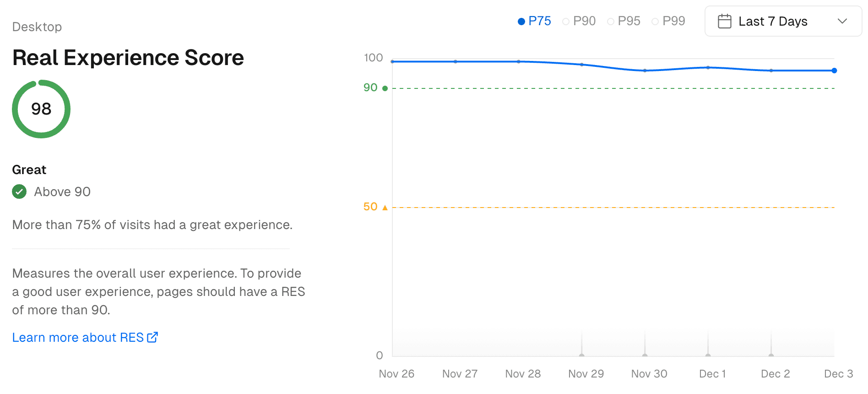Click the green 90 threshold dot marker

385,88
